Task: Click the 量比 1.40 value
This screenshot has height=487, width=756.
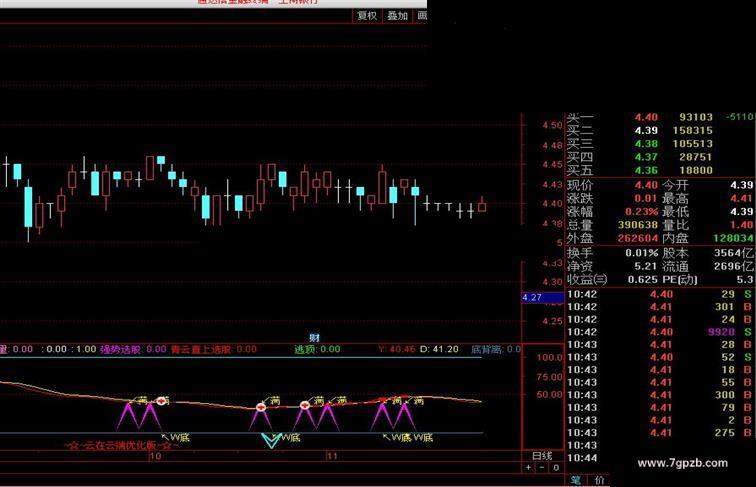Action: coord(742,225)
